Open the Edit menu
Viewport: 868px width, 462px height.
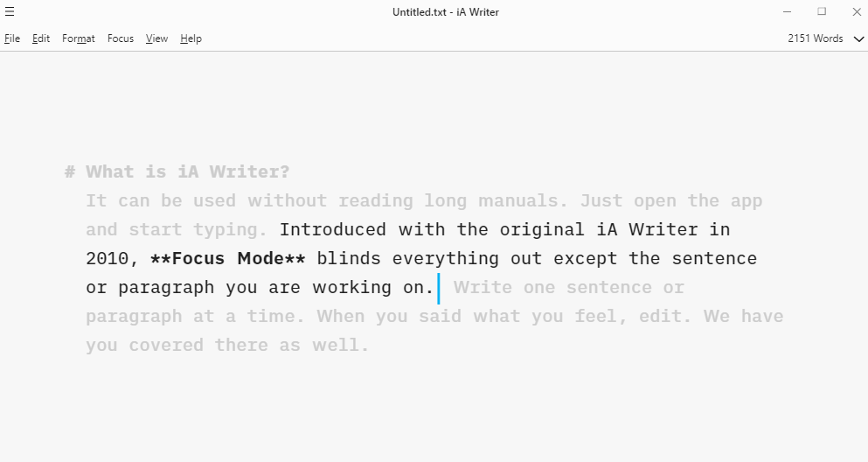[41, 38]
